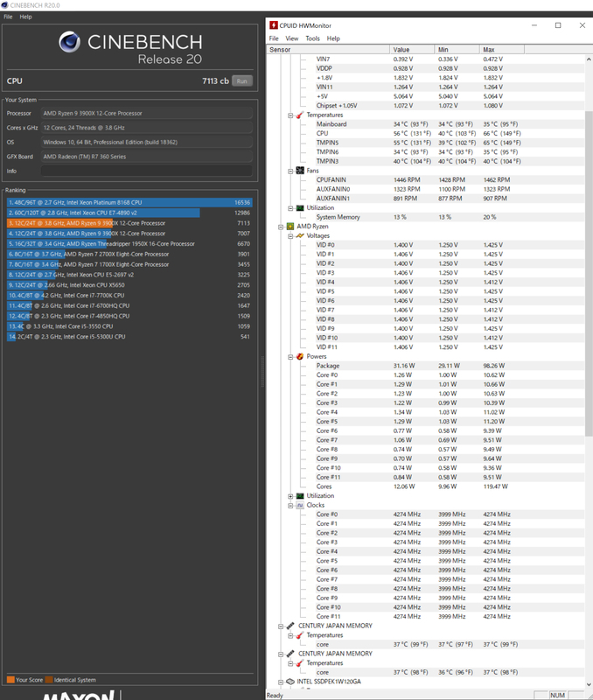This screenshot has width=593, height=700.
Task: Click the AMD Ryzen chip icon
Action: (290, 227)
